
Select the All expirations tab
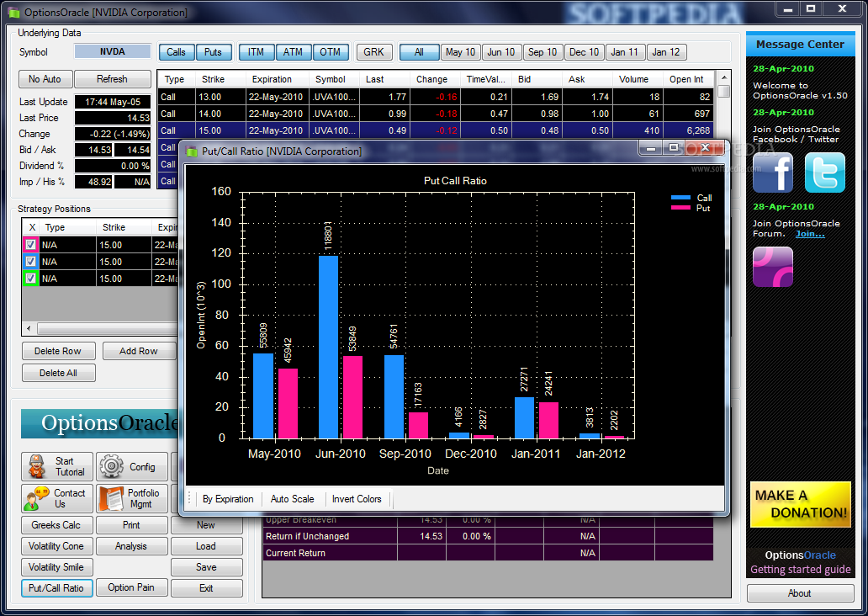click(419, 52)
